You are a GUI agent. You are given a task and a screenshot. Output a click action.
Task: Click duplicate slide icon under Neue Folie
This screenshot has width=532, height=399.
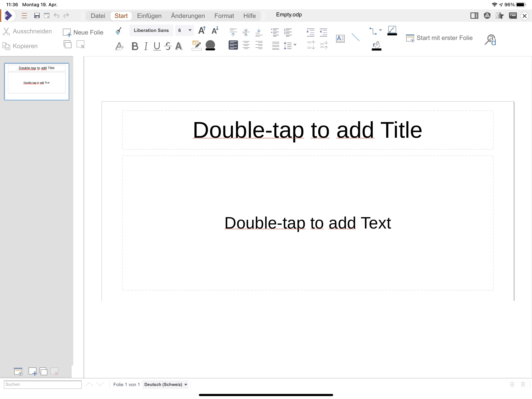68,45
